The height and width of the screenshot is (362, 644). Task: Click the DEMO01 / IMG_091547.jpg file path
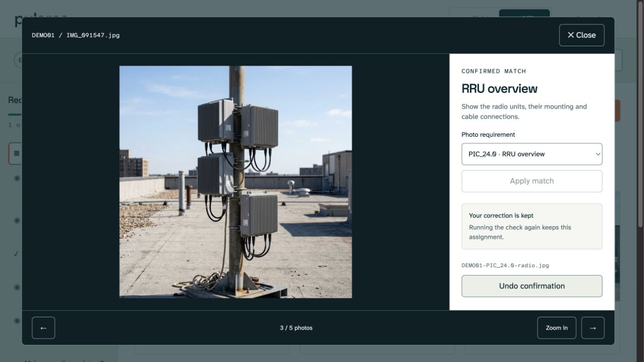(x=76, y=35)
